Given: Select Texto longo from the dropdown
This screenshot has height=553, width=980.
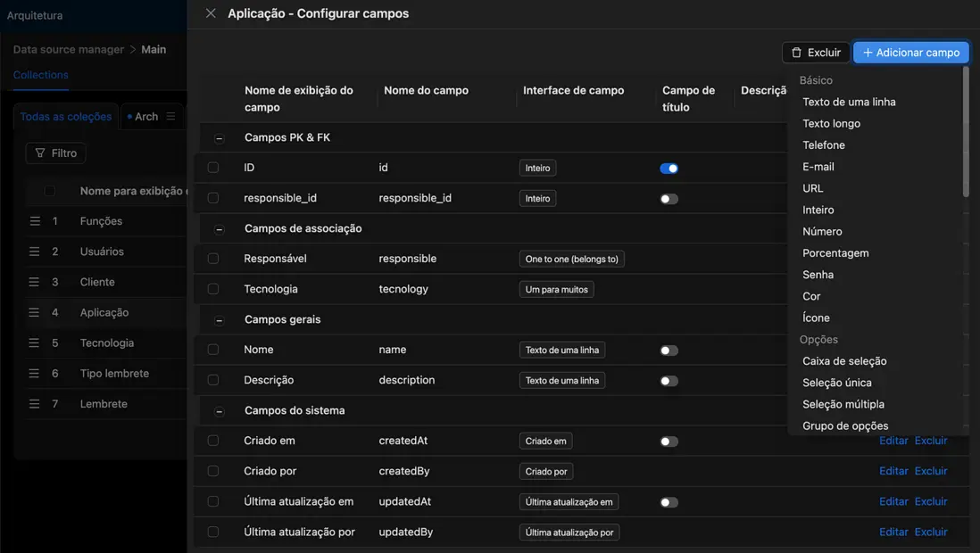Looking at the screenshot, I should pos(831,124).
